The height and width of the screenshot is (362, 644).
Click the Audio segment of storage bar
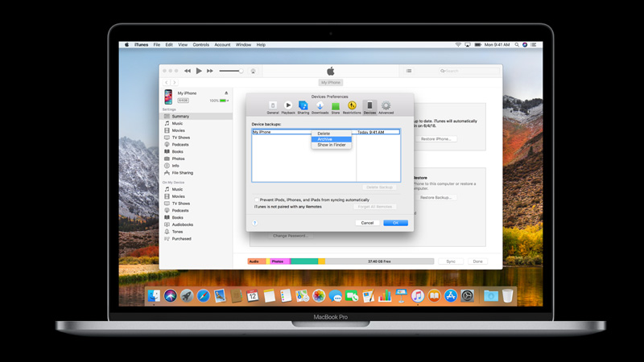(x=257, y=261)
